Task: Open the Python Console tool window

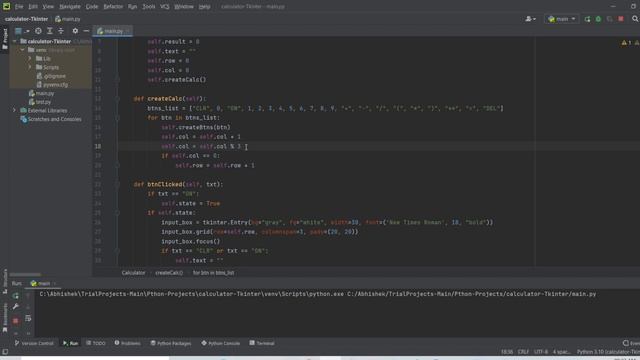Action: 220,343
